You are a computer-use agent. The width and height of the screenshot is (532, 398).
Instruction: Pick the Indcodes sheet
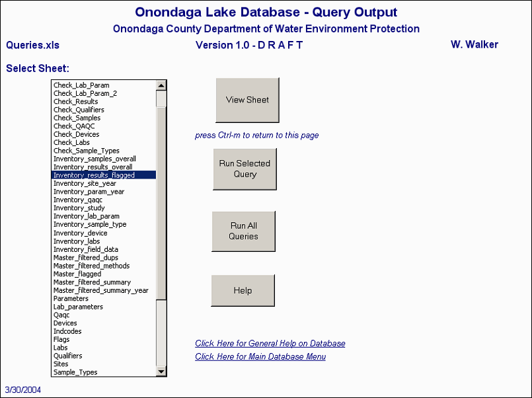(104, 331)
